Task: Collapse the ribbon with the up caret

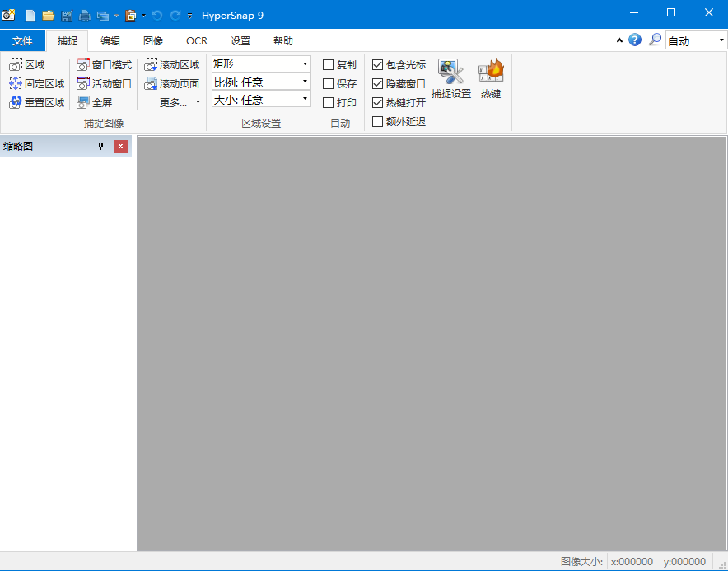Action: coord(619,40)
